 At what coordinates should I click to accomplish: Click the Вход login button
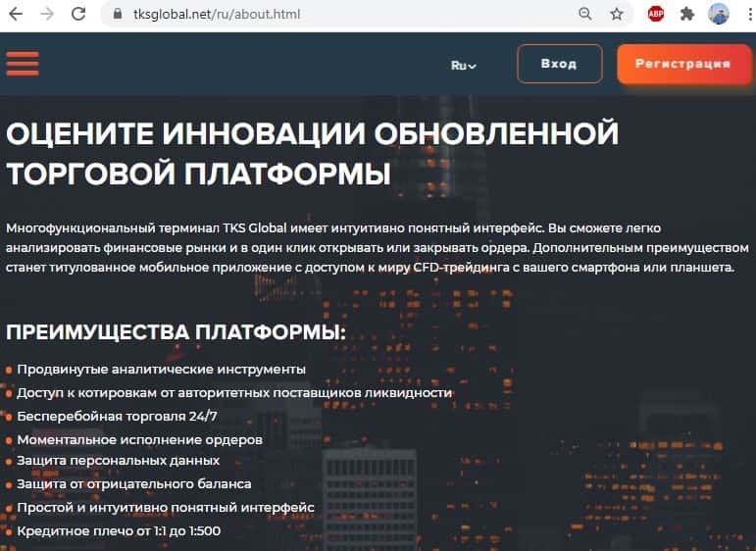(559, 64)
